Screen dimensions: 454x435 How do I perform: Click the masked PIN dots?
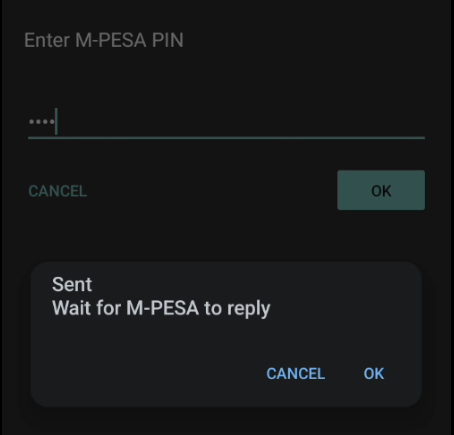42,122
